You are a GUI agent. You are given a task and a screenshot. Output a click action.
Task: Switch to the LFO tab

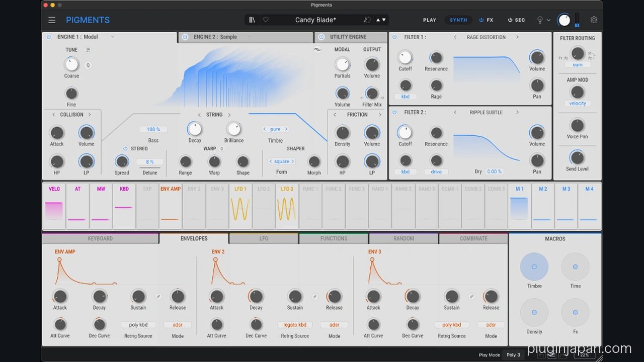[264, 239]
